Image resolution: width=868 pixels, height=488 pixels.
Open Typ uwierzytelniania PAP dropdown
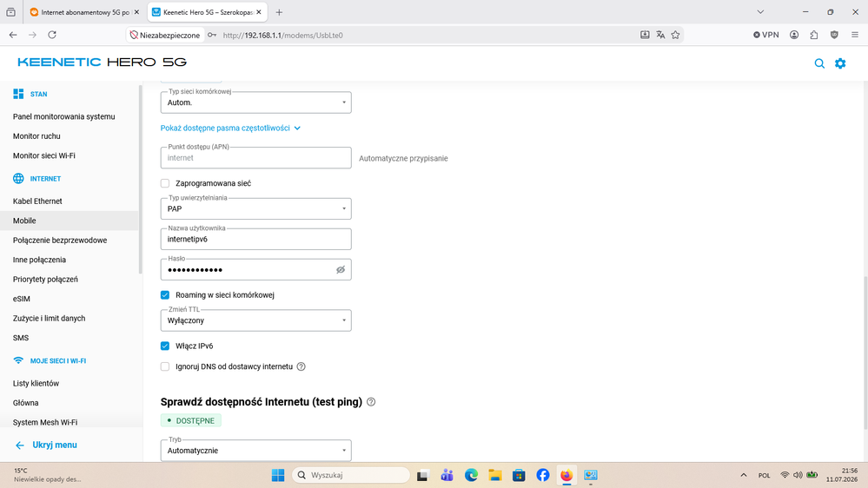tap(255, 208)
